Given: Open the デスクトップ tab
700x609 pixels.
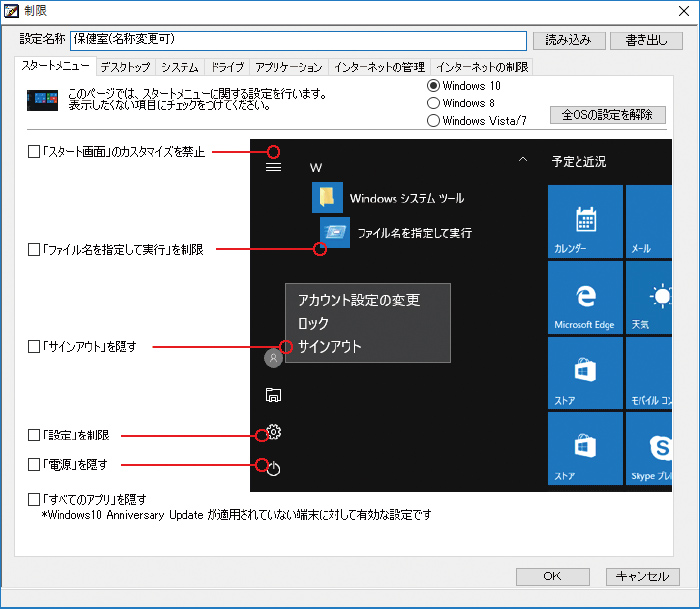Looking at the screenshot, I should pyautogui.click(x=125, y=67).
